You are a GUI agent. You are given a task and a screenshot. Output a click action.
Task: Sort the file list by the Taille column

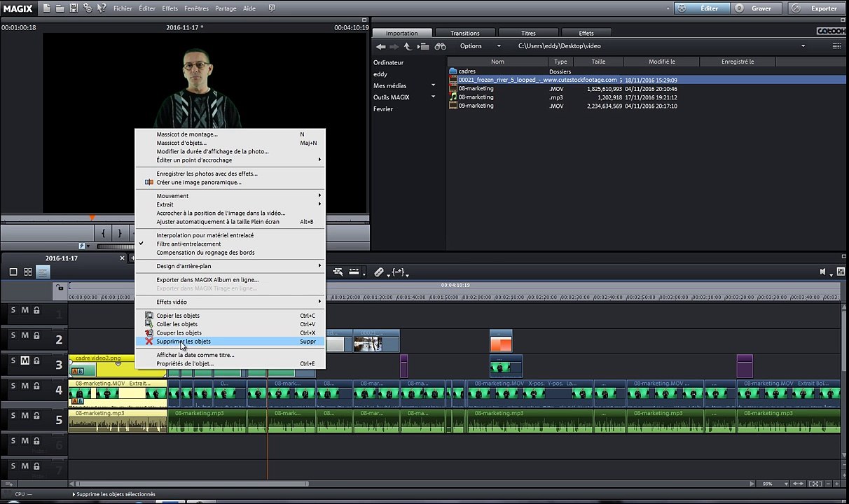[599, 62]
